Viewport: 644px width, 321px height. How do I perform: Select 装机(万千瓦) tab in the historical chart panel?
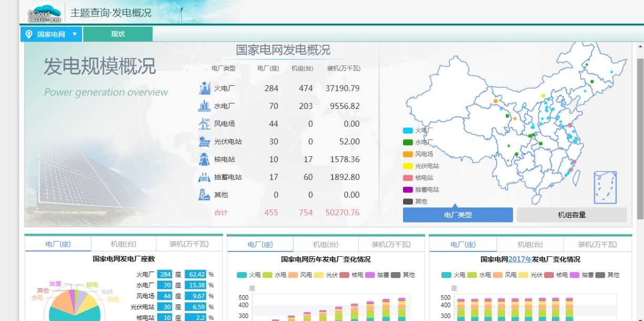(x=391, y=244)
